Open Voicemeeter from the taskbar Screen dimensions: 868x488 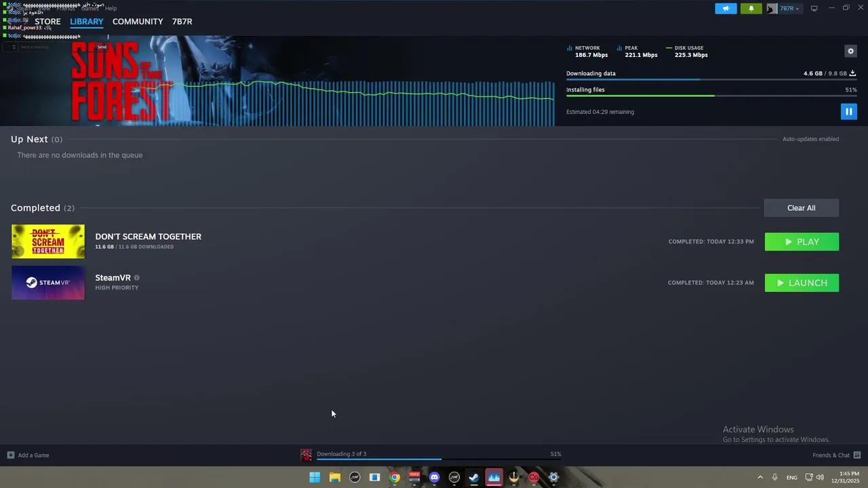[x=414, y=477]
